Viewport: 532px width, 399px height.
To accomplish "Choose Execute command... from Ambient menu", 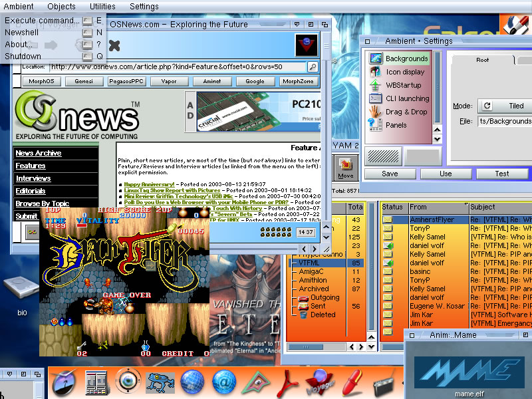I will [53, 21].
